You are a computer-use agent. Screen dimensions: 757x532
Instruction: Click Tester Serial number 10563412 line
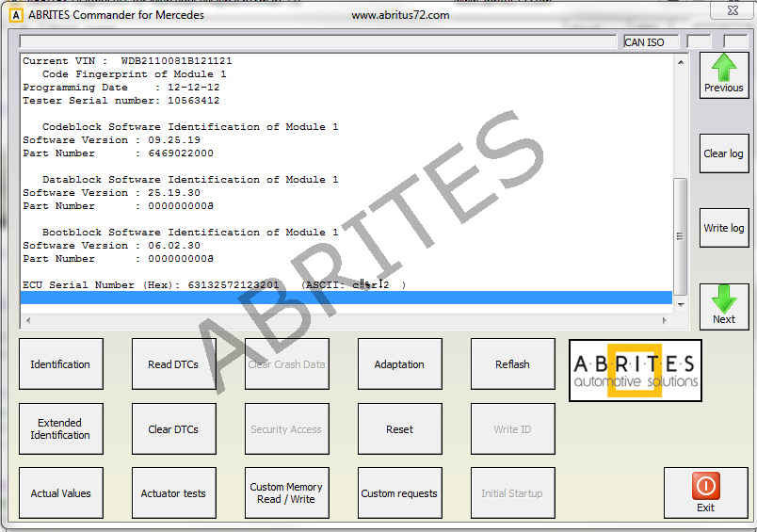coord(121,101)
